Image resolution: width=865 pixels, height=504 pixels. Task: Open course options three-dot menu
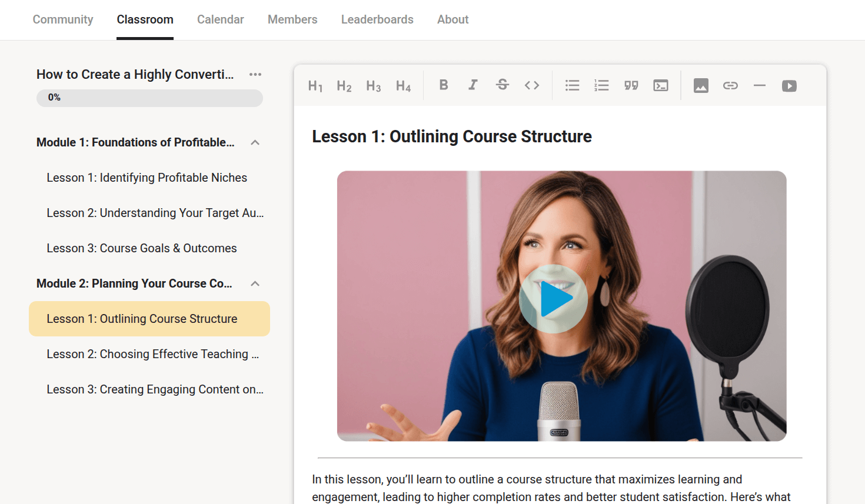tap(255, 74)
